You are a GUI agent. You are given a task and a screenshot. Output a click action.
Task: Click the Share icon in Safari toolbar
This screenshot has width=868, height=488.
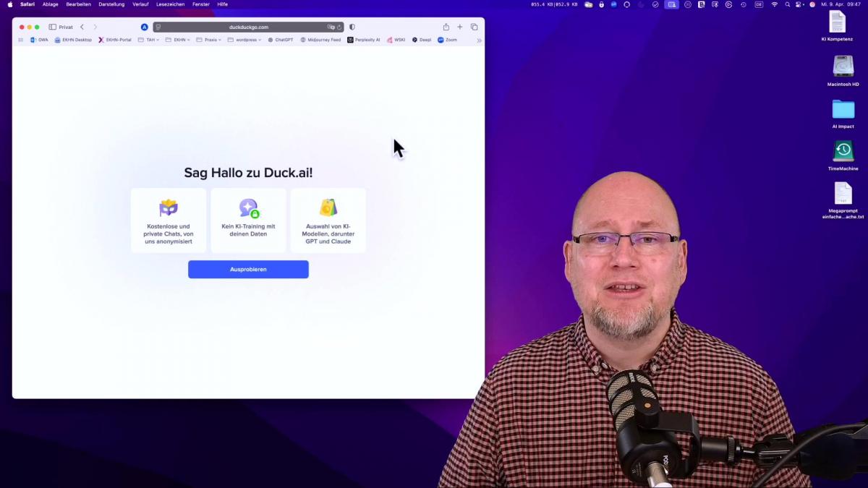[x=446, y=27]
